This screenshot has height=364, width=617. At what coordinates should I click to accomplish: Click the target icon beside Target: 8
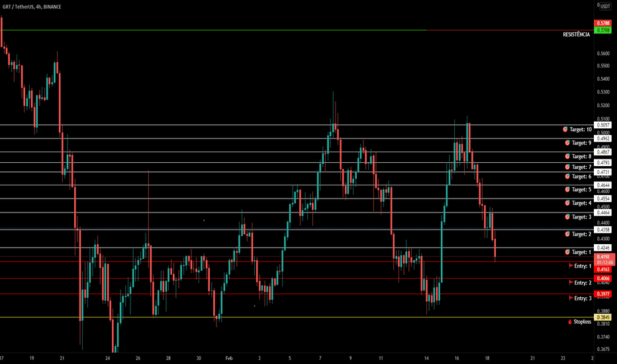[567, 156]
